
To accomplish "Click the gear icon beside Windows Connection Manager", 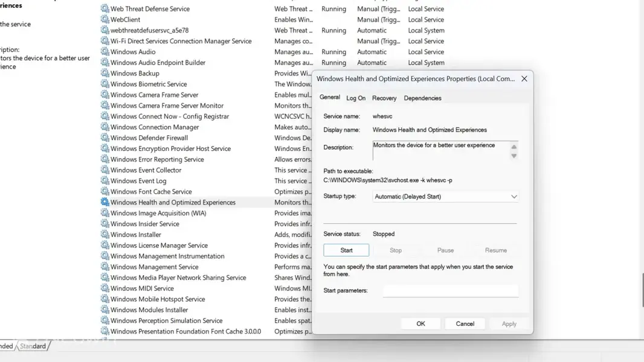I will (x=105, y=127).
